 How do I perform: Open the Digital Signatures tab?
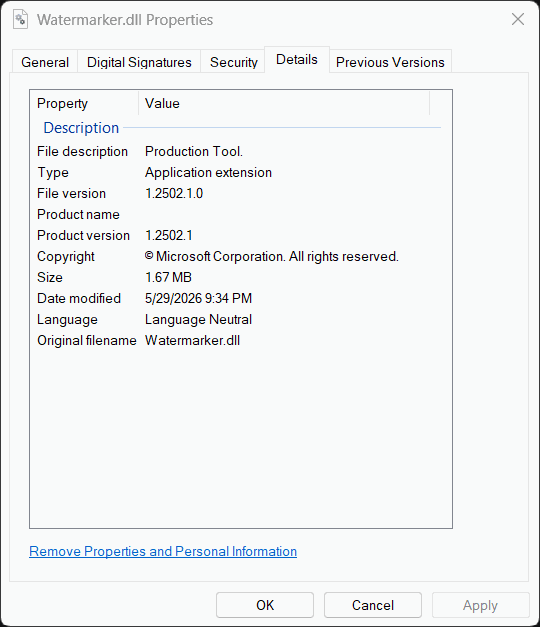[x=139, y=62]
